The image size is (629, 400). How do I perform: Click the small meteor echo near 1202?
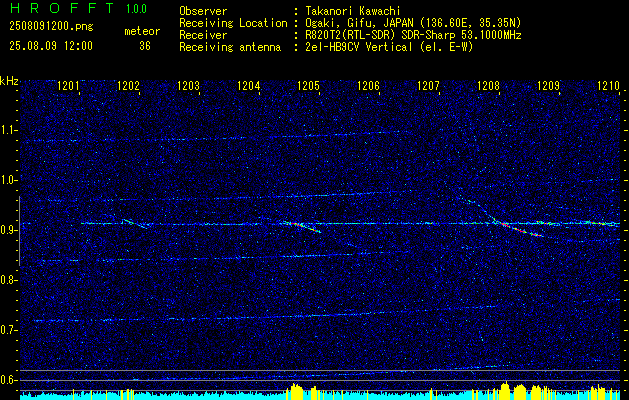pyautogui.click(x=135, y=223)
